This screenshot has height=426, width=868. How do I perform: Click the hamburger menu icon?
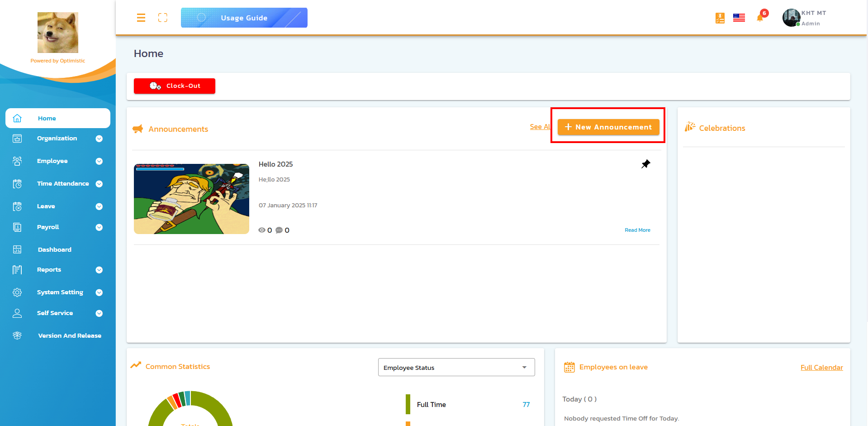[x=141, y=18]
